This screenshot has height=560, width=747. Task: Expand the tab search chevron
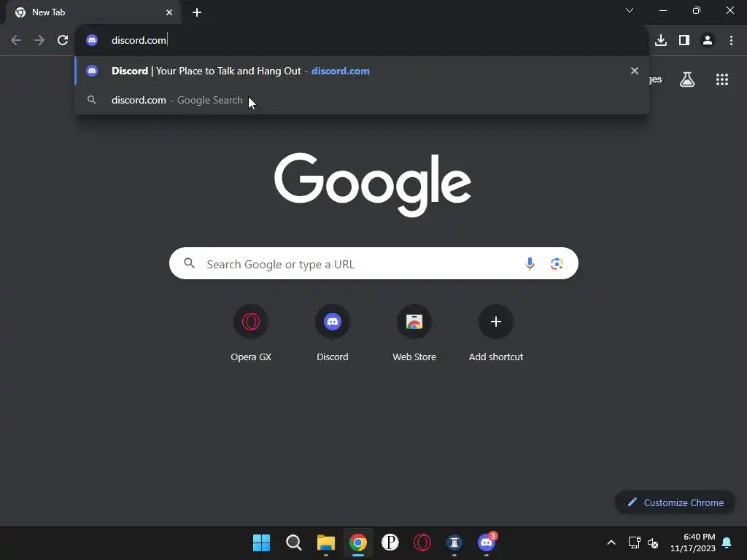[x=630, y=10]
